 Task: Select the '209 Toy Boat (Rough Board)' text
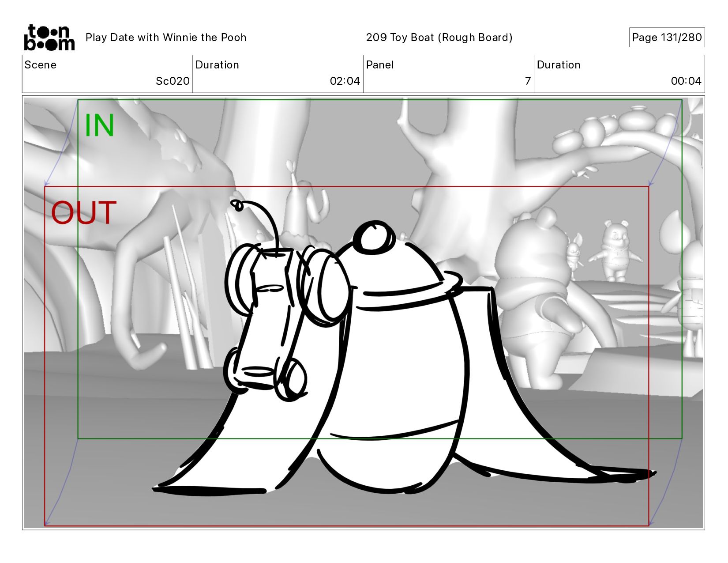439,38
